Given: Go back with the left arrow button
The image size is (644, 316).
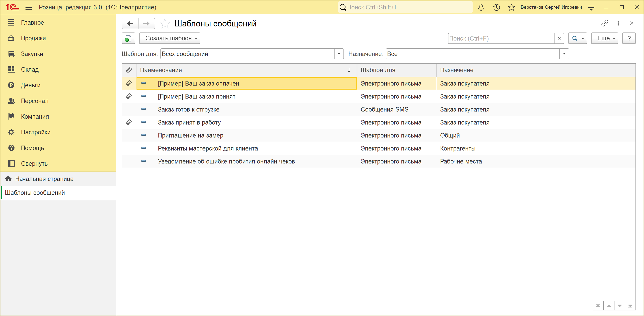Looking at the screenshot, I should point(130,24).
